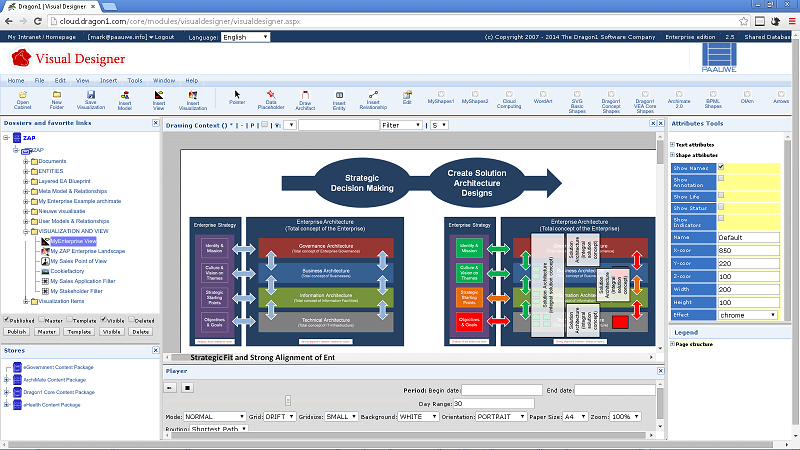Reload the page in Chrome
Image resolution: width=800 pixels, height=450 pixels.
[x=37, y=21]
